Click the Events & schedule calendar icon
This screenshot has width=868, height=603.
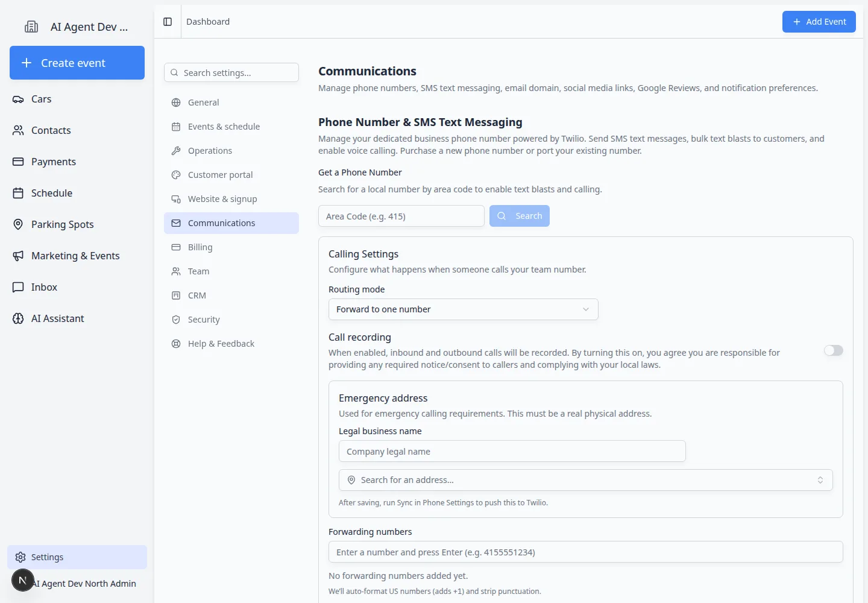click(176, 127)
